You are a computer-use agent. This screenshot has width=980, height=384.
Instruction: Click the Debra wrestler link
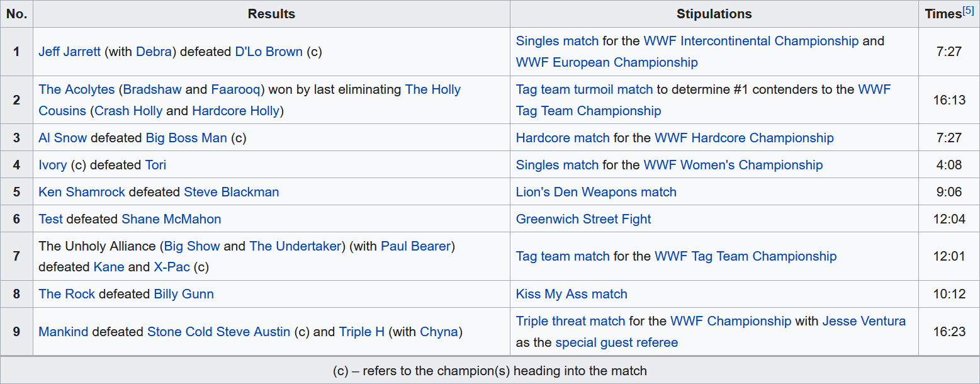[154, 52]
